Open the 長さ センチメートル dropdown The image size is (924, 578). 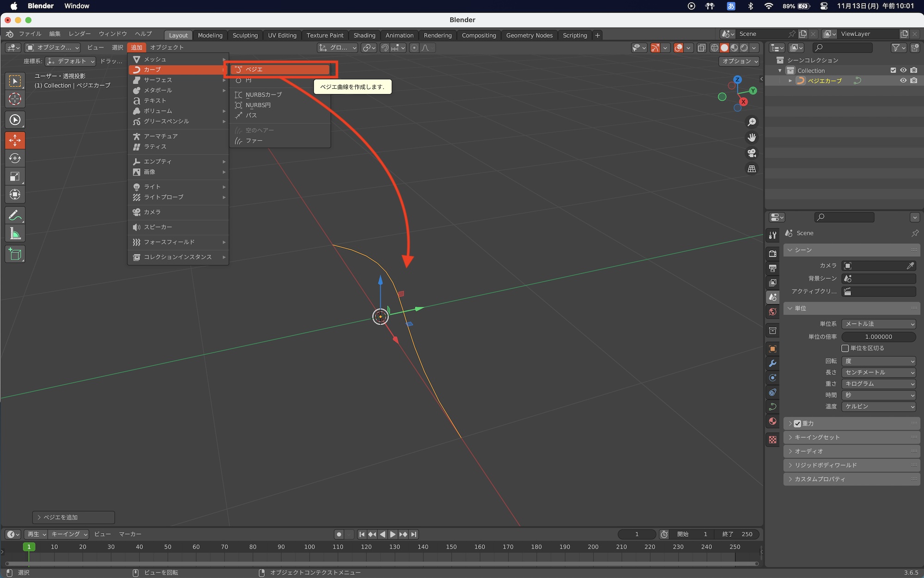click(x=878, y=372)
